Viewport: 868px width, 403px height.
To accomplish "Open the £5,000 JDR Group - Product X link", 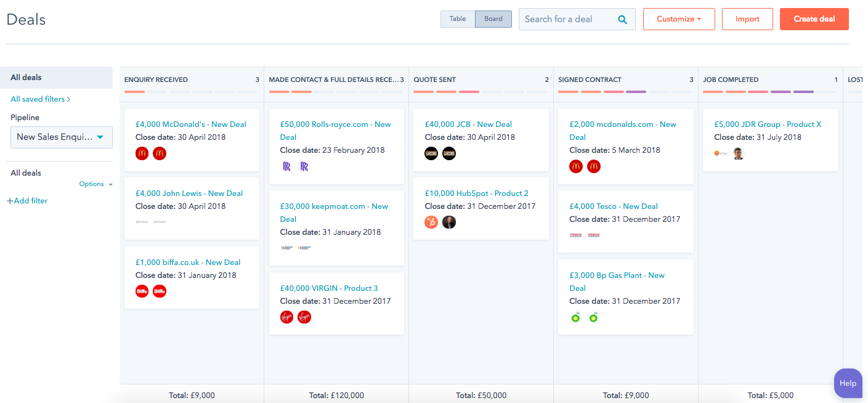I will (768, 124).
